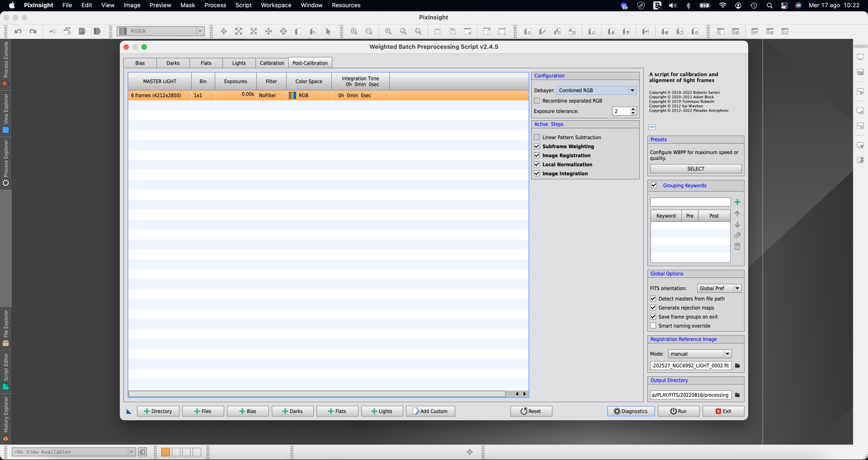The height and width of the screenshot is (460, 868).
Task: Click the orange workspace swatch at bottom
Action: point(166,452)
